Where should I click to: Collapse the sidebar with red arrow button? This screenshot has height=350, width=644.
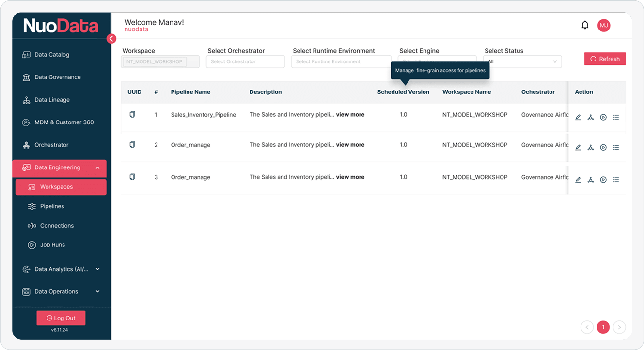pyautogui.click(x=111, y=39)
